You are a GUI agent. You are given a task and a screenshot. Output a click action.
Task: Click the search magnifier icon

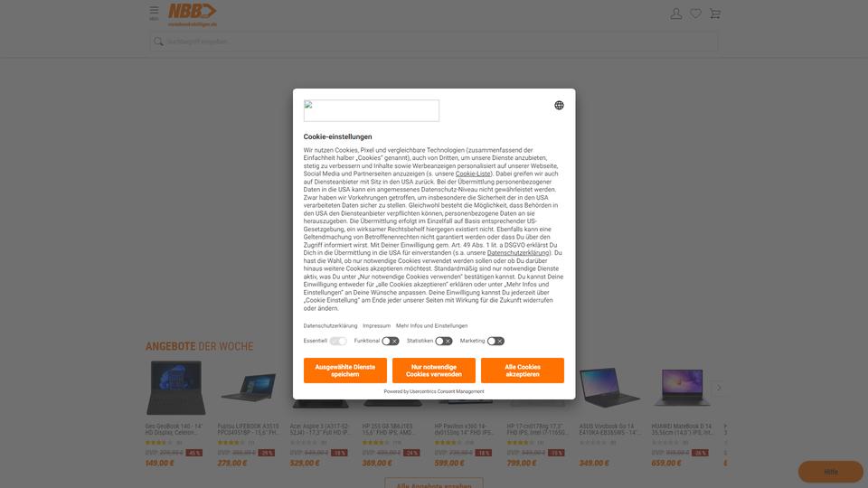point(158,42)
